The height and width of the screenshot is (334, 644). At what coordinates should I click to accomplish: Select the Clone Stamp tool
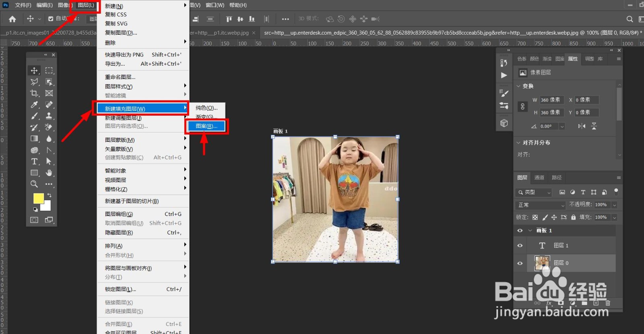click(x=49, y=116)
